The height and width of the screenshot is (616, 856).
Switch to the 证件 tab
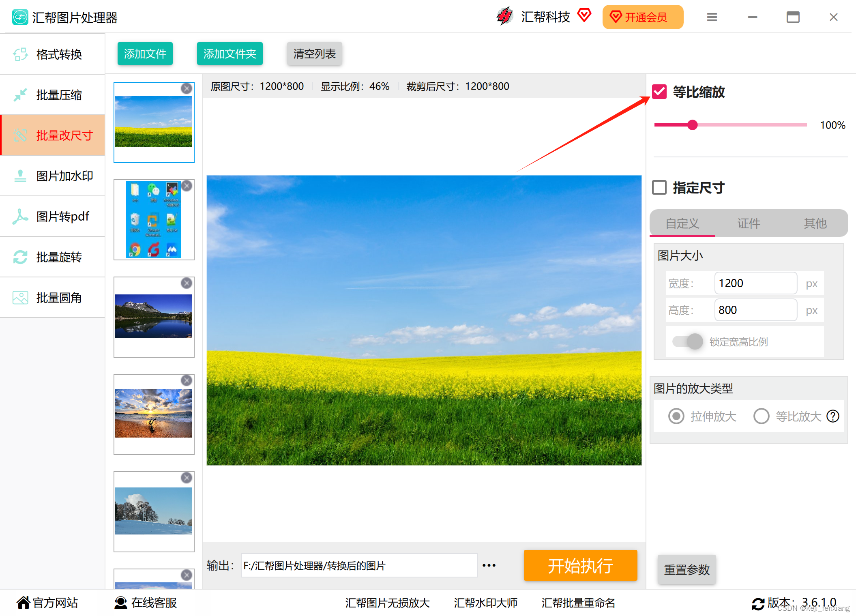[x=749, y=223]
